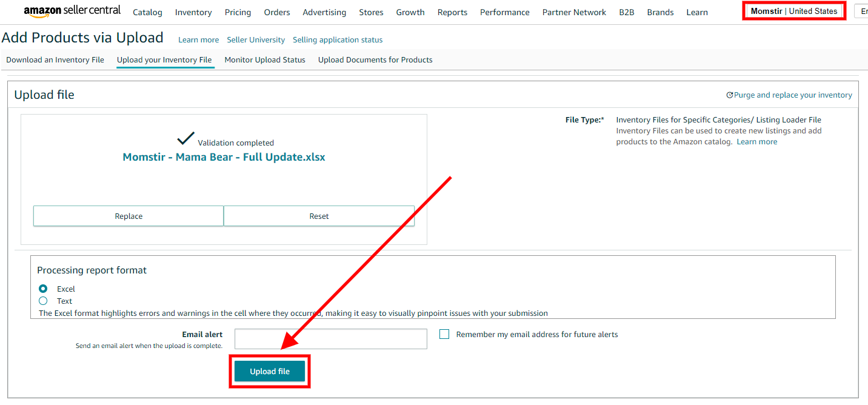Open the Pricing menu

click(238, 12)
